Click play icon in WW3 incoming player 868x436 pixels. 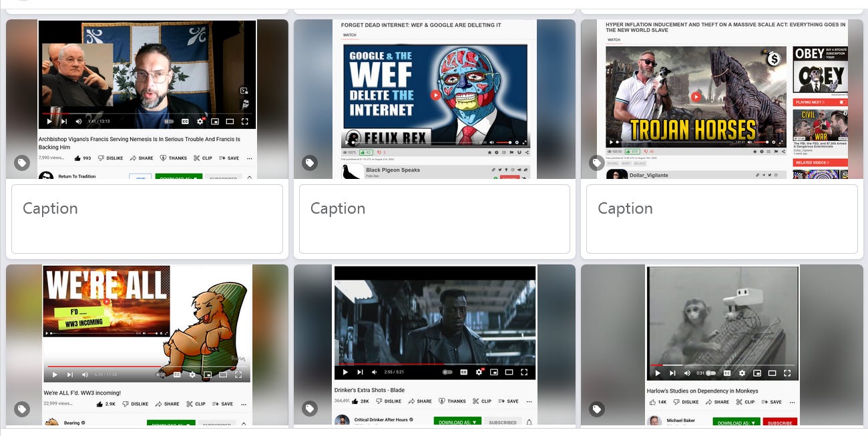[x=55, y=375]
